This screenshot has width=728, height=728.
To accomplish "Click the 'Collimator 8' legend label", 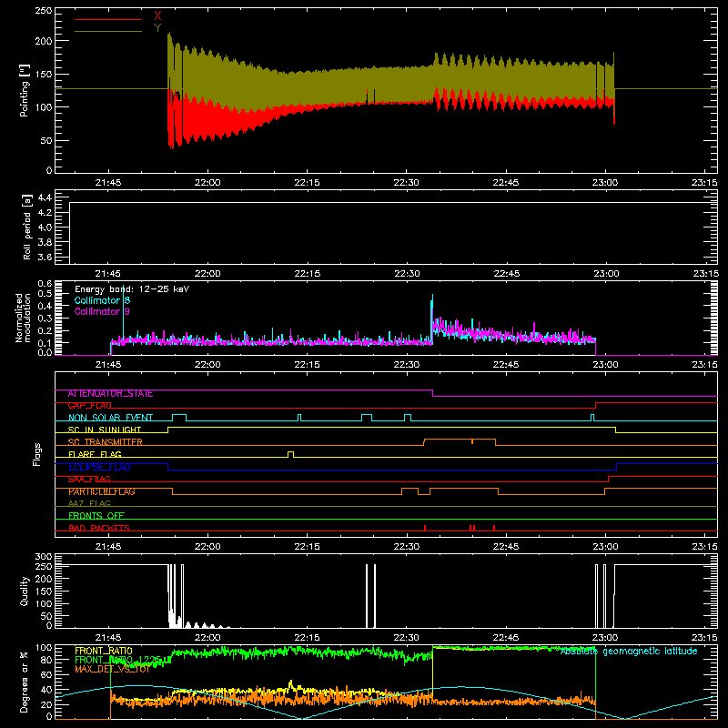I will 102,300.
